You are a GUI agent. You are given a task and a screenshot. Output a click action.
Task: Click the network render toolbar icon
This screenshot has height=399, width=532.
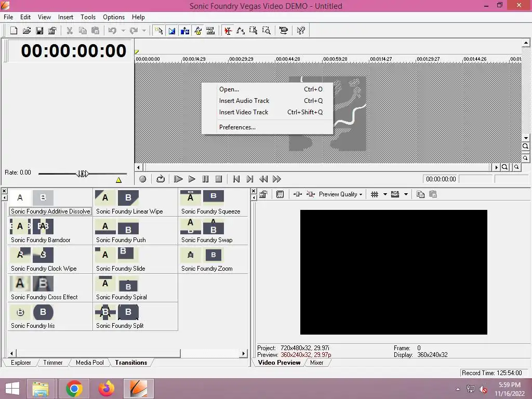pos(283,31)
